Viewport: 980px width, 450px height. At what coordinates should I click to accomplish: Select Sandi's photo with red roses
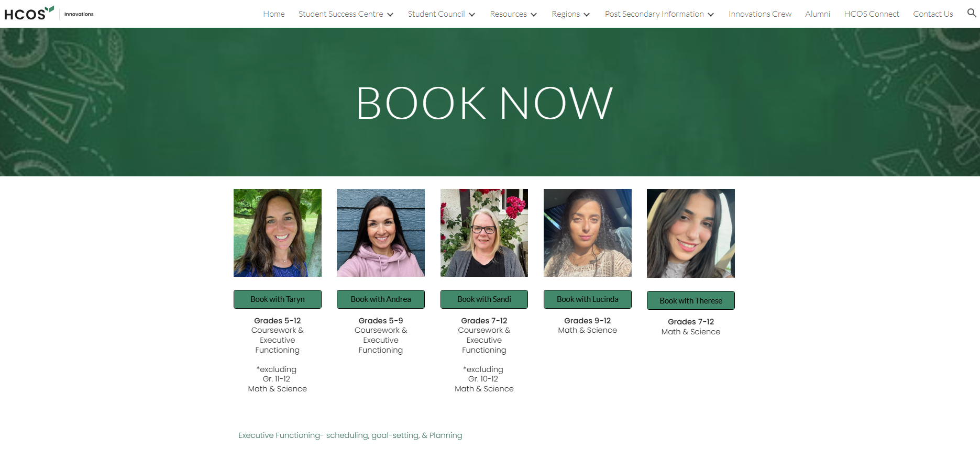(484, 233)
